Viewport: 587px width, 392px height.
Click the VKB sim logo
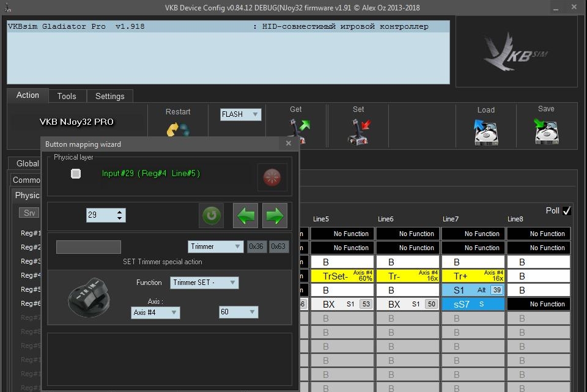click(516, 51)
